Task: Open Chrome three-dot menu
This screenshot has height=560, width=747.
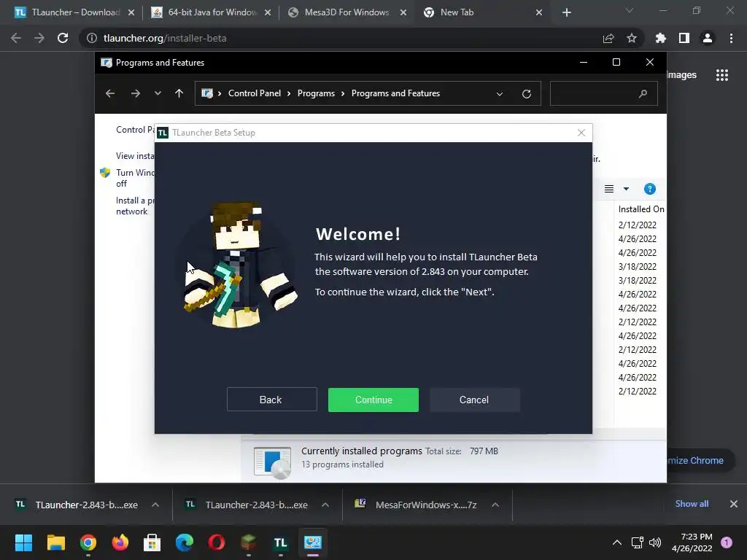Action: click(x=731, y=38)
